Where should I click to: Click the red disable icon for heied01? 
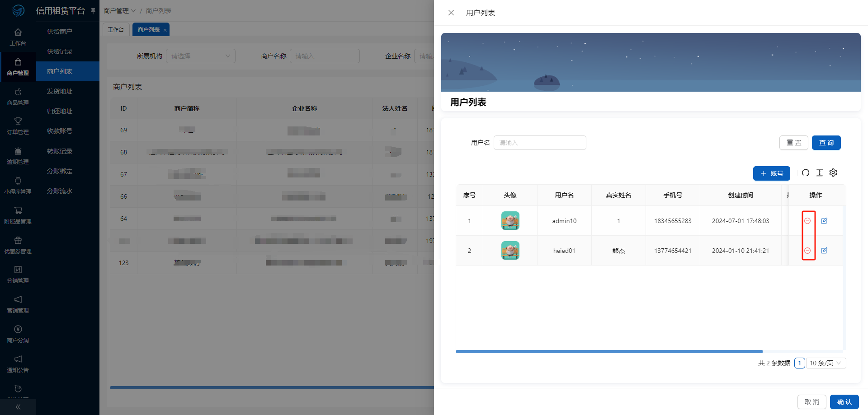(807, 251)
